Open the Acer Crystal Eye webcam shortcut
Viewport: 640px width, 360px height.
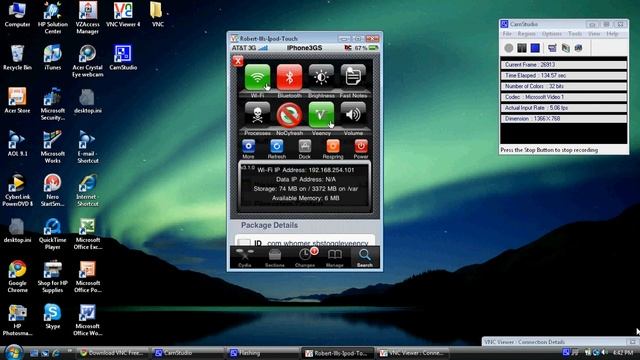coord(88,61)
